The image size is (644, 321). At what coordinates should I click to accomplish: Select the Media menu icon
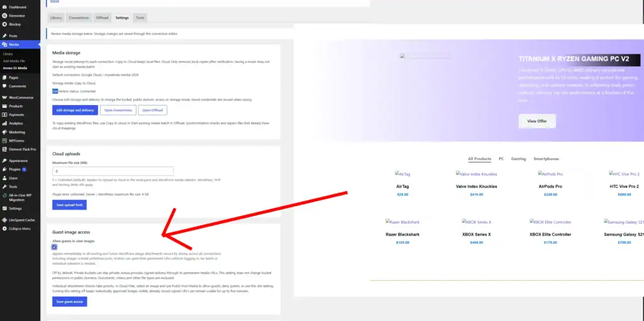tap(4, 45)
